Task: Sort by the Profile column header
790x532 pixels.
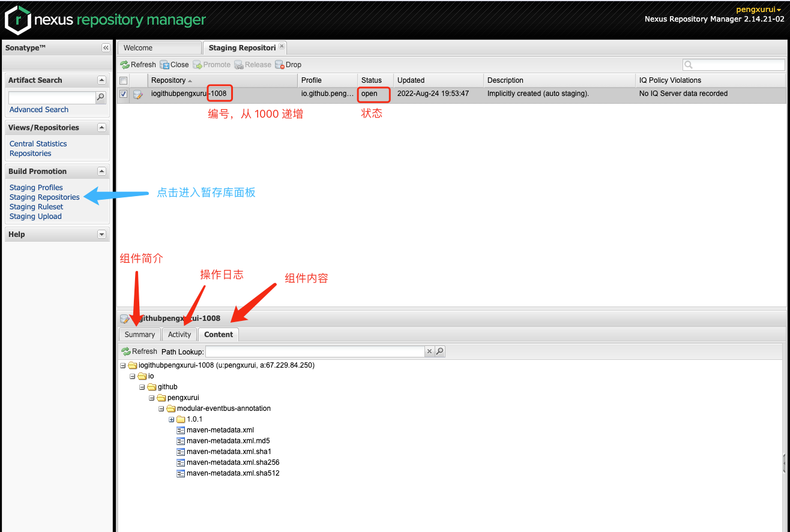Action: pyautogui.click(x=327, y=80)
